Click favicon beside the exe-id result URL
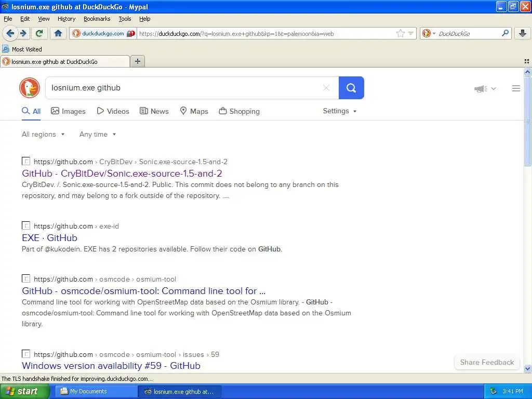This screenshot has height=399, width=532. pos(26,225)
